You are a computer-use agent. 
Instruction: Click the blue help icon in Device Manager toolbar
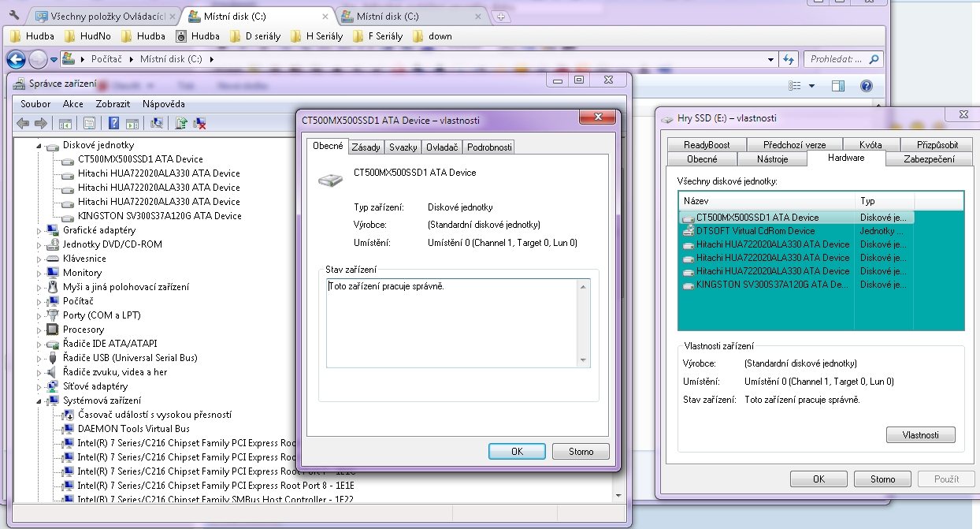tap(114, 123)
